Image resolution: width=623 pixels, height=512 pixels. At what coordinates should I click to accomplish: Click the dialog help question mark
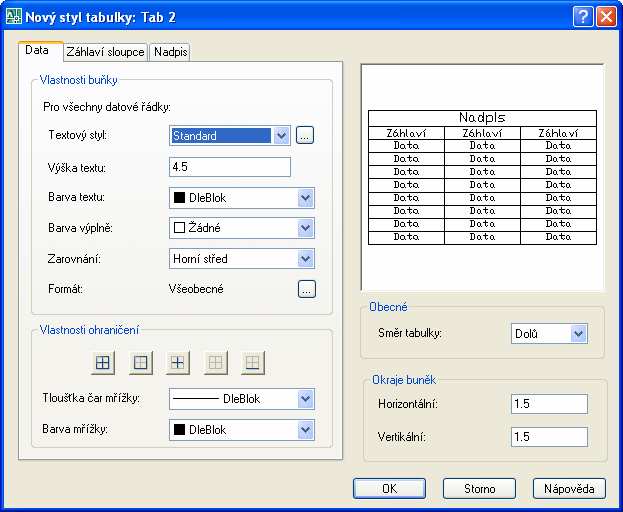(583, 17)
